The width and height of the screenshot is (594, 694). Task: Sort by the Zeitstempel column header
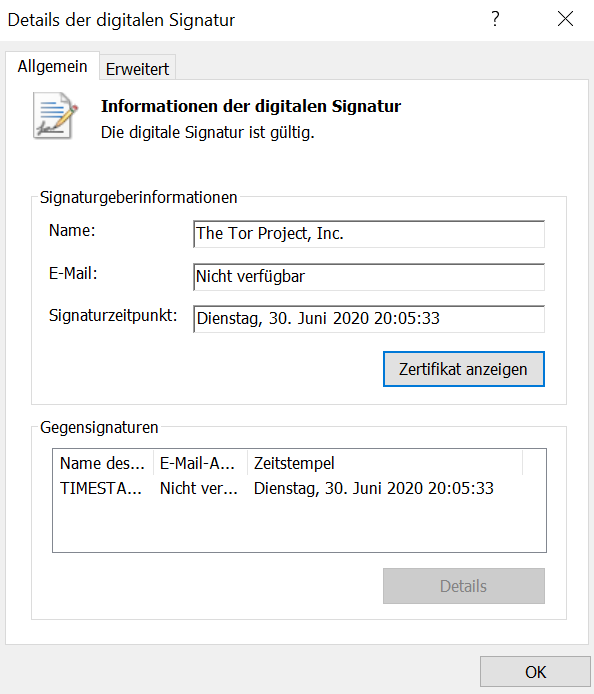point(385,463)
